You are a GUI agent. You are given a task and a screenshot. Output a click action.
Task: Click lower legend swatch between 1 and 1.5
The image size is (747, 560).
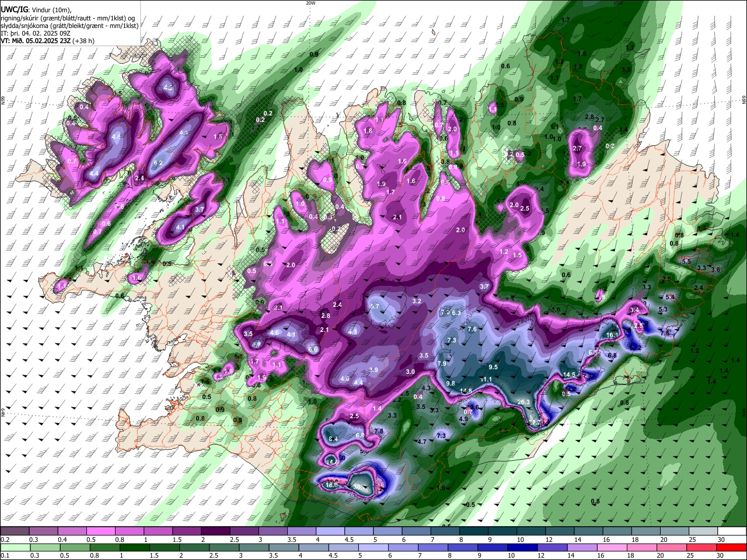point(134,547)
